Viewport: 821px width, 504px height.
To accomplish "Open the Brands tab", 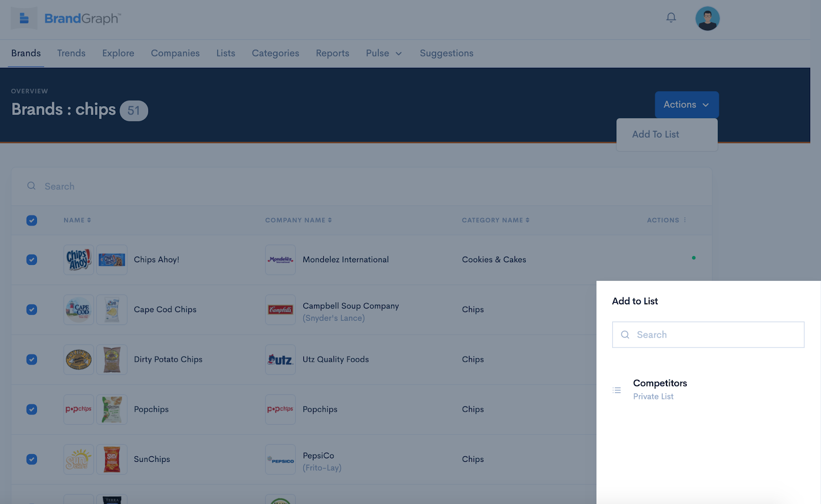I will pyautogui.click(x=26, y=53).
